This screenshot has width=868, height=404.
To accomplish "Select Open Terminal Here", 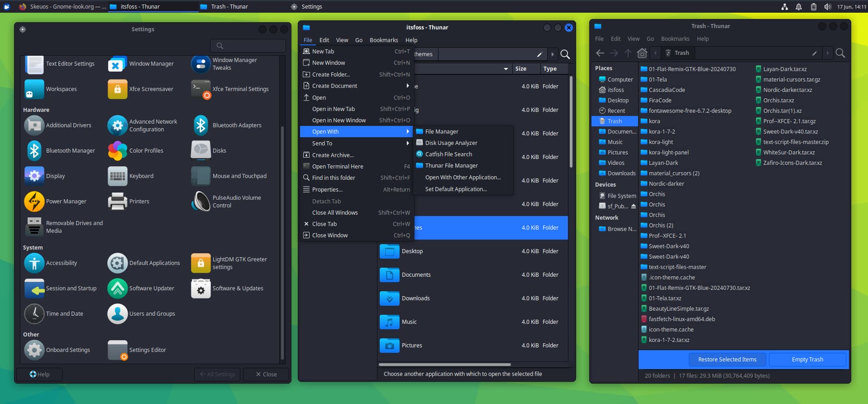I will pos(357,166).
